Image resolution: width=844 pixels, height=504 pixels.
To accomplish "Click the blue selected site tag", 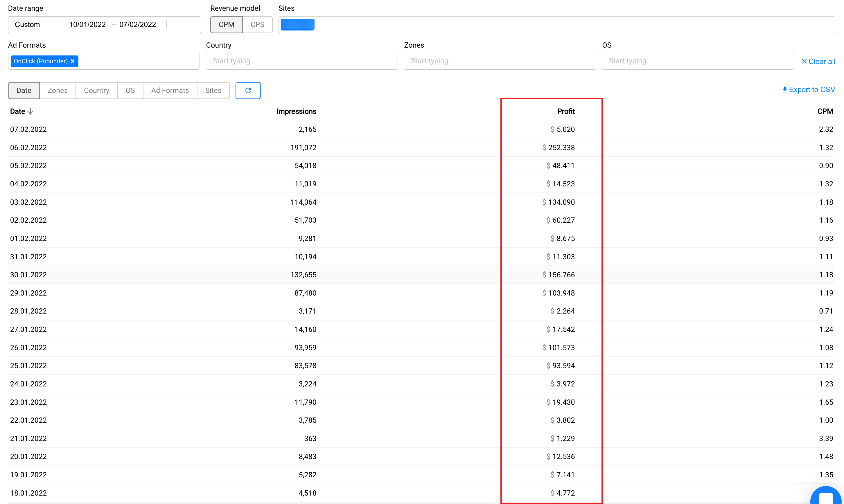I will pyautogui.click(x=297, y=24).
